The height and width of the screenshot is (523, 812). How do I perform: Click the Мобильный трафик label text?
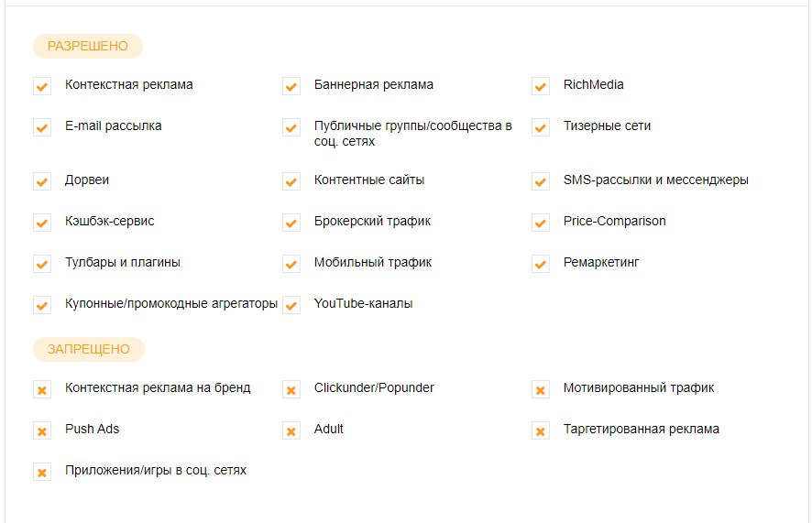click(x=372, y=262)
